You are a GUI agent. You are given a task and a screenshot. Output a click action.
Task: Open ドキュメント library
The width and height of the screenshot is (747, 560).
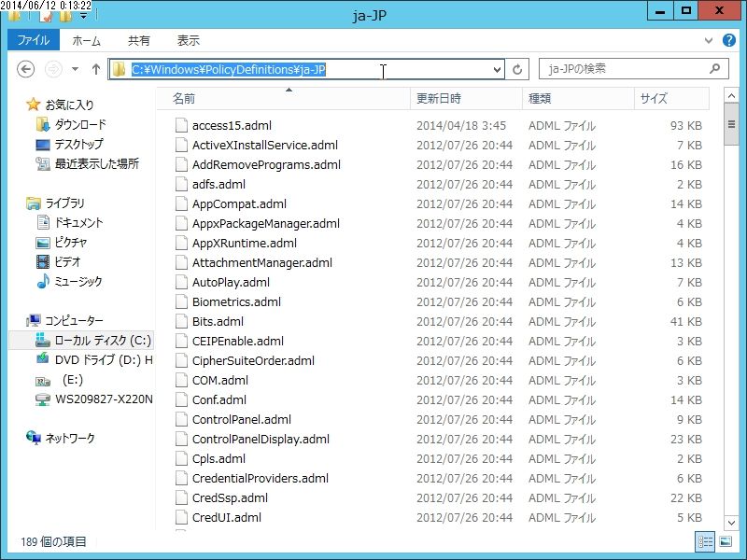[78, 223]
